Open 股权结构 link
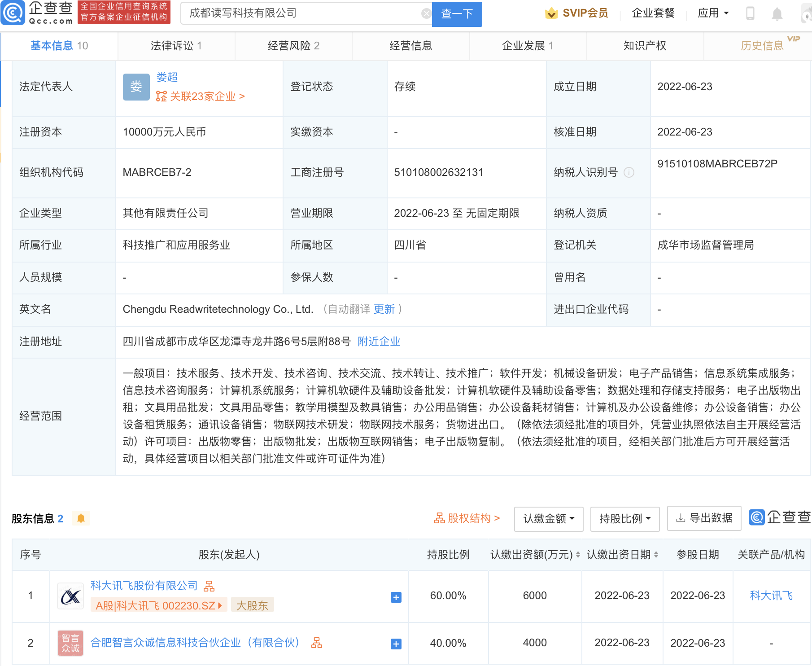 click(467, 518)
